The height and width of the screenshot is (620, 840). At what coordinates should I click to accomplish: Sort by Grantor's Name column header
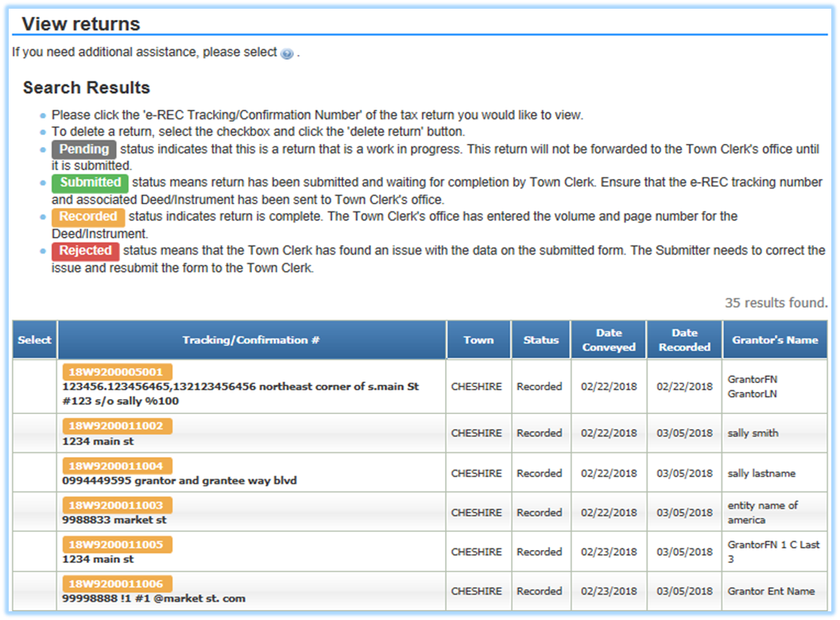coord(775,340)
